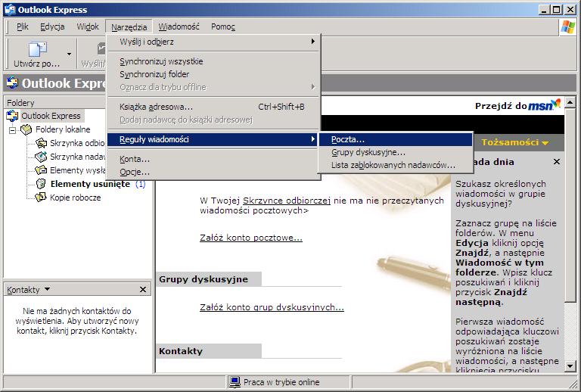Click the Foldery lokalne folder icon
This screenshot has height=392, width=581.
(26, 129)
